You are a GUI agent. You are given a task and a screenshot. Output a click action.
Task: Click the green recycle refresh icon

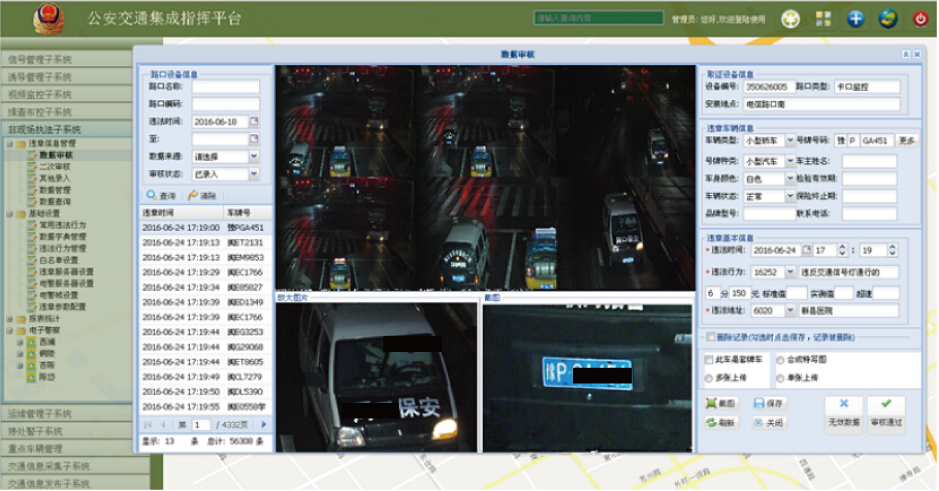(x=791, y=18)
